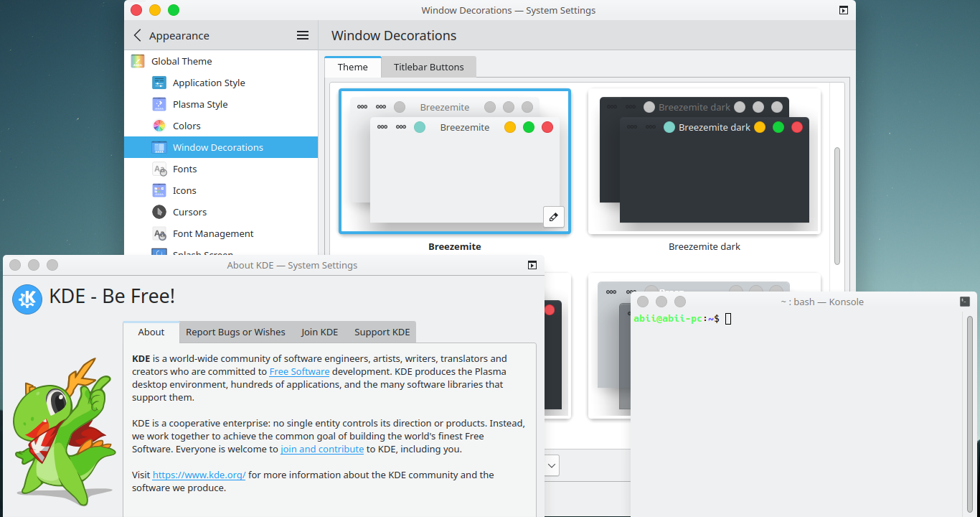Click About KDE titlebar app menu icon

tap(532, 265)
